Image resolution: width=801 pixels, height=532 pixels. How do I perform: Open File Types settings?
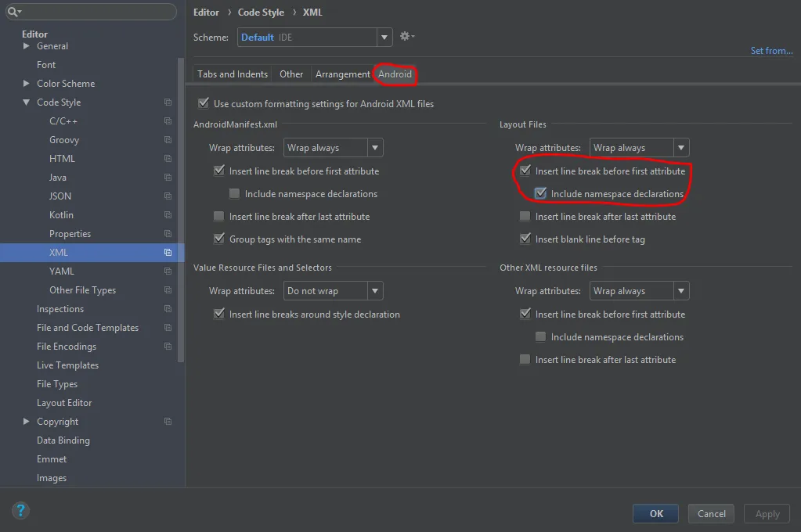coord(57,384)
